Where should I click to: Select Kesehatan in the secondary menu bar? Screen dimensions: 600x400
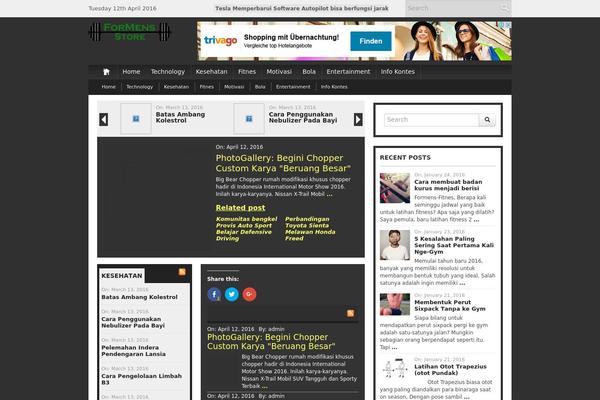(x=176, y=87)
